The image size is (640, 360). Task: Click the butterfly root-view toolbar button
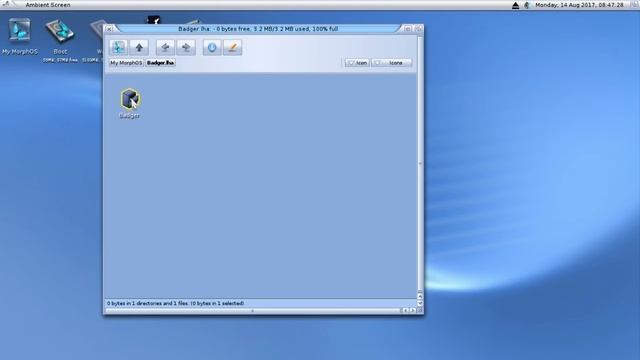(118, 47)
